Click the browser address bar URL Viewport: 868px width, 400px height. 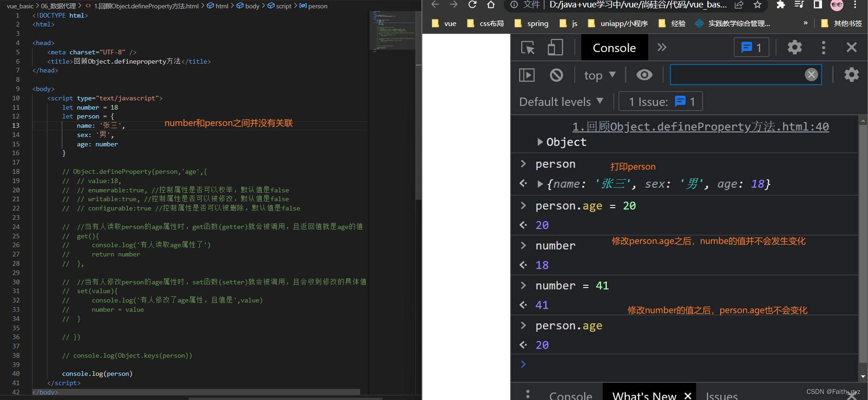coord(638,5)
